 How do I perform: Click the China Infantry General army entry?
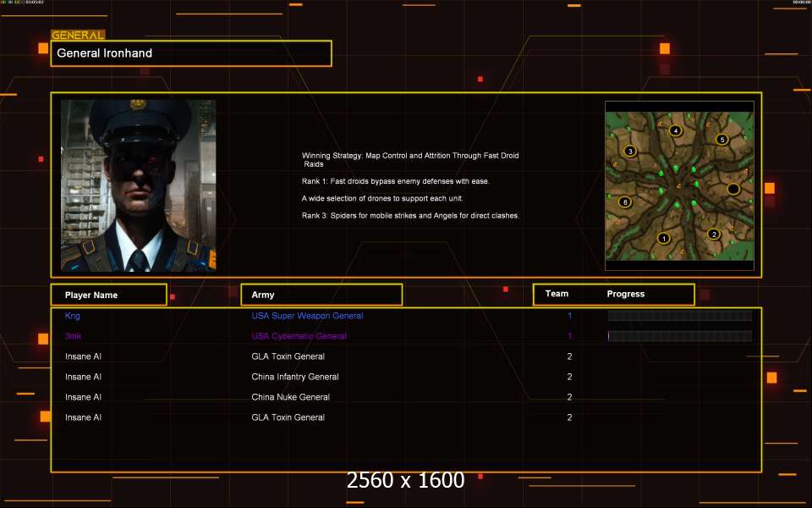coord(294,377)
